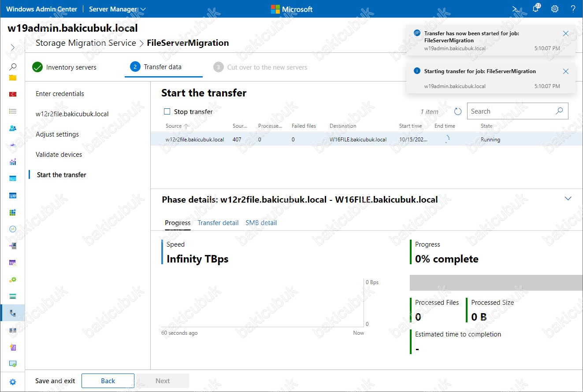Click the 'Infinity TBps' speed value

(x=197, y=259)
